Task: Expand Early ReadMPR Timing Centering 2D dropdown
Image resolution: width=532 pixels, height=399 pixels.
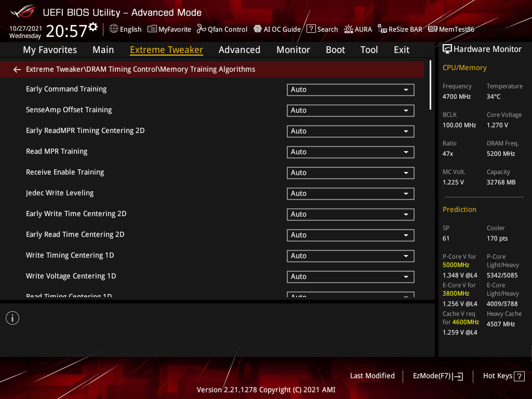Action: click(351, 131)
